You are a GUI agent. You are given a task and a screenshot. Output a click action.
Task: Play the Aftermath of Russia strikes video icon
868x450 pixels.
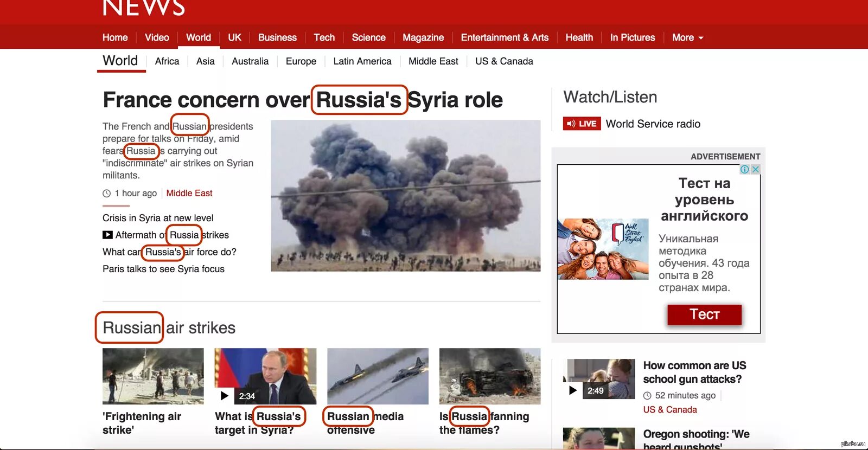107,235
